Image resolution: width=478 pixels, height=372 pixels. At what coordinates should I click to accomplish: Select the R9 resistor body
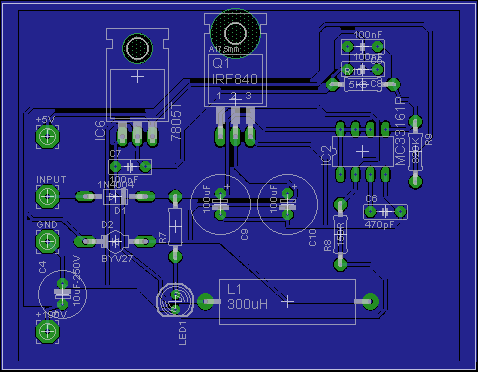[x=415, y=152]
